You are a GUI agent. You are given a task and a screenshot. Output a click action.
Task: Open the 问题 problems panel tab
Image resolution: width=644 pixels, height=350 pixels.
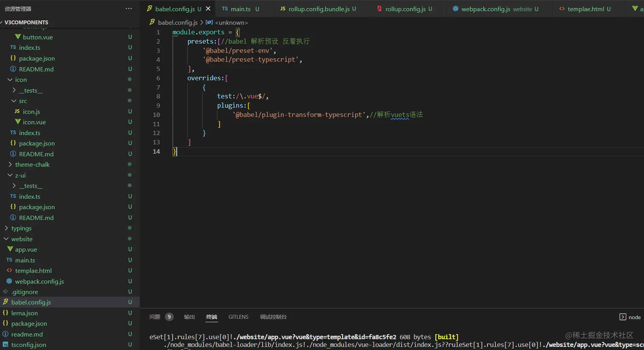pyautogui.click(x=155, y=317)
